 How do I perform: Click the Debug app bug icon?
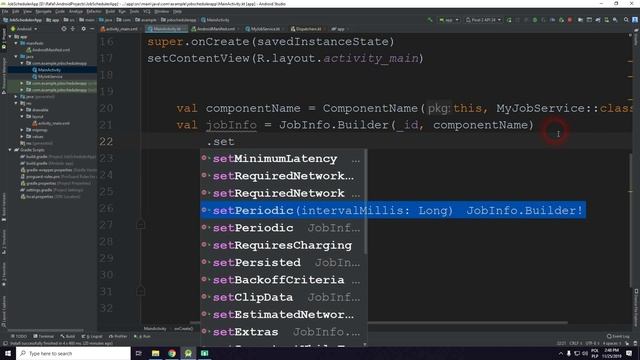(535, 20)
